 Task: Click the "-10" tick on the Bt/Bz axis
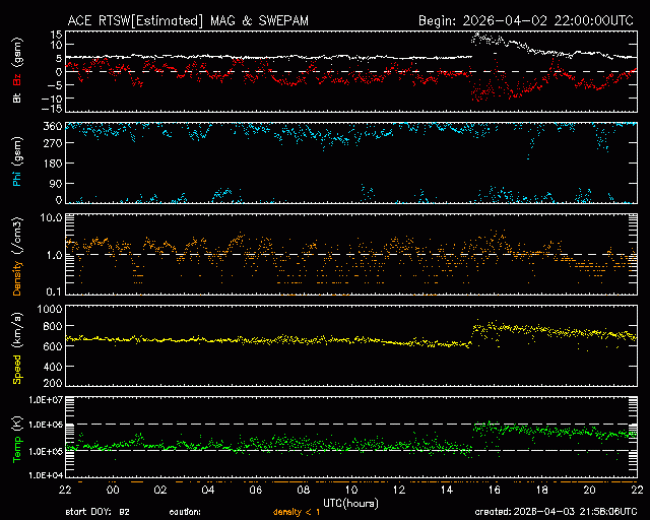coord(52,98)
